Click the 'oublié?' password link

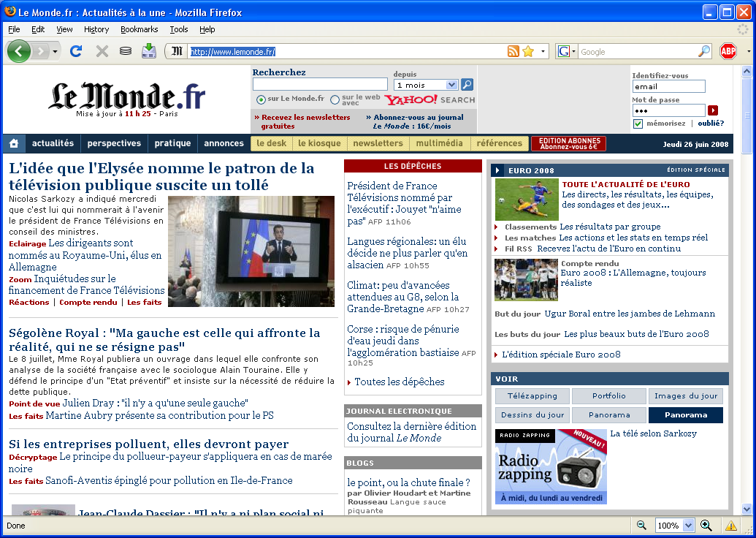711,124
